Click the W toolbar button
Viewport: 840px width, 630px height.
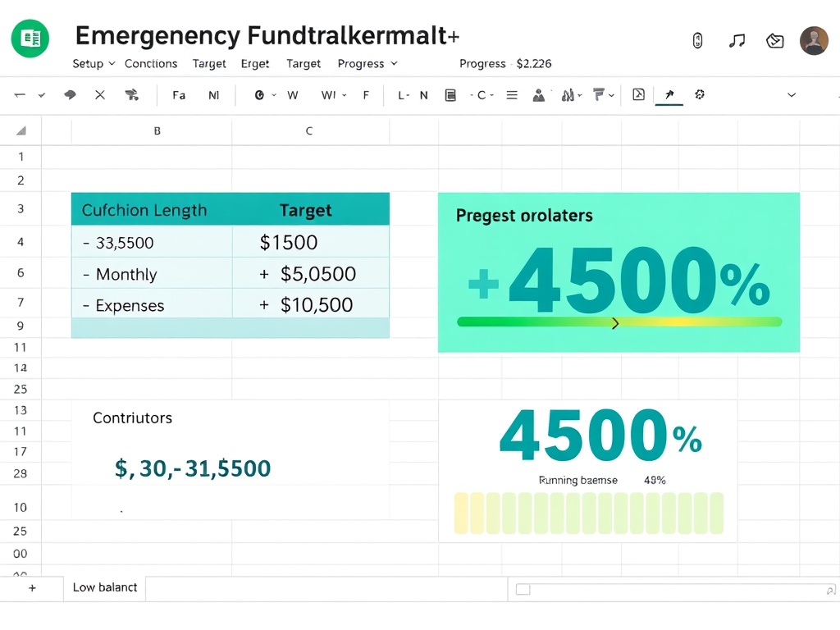(293, 95)
